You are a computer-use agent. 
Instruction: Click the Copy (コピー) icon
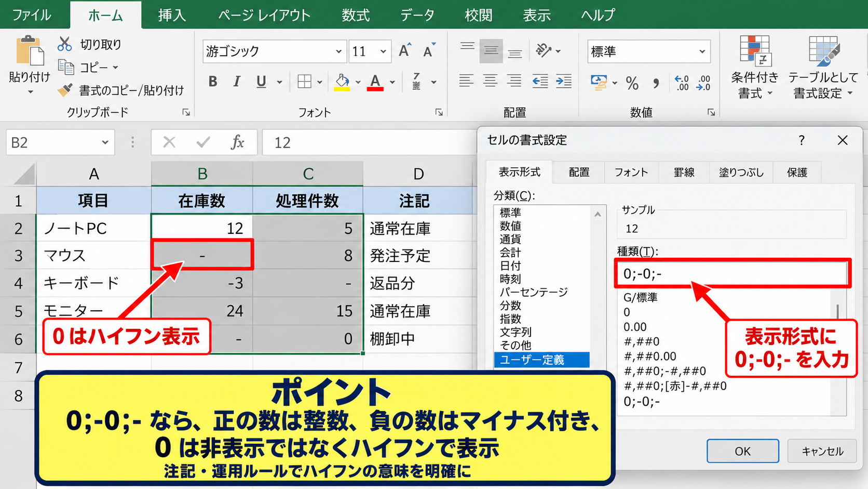pos(66,67)
